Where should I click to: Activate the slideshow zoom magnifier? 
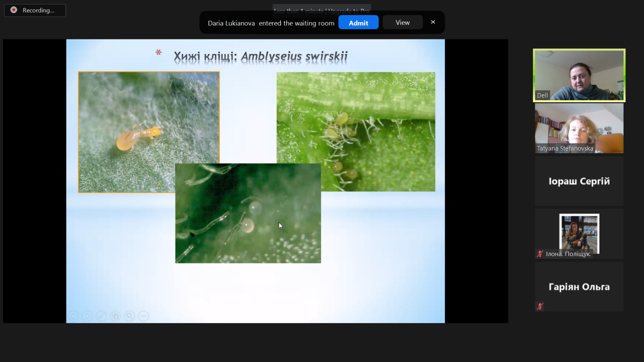(x=130, y=316)
